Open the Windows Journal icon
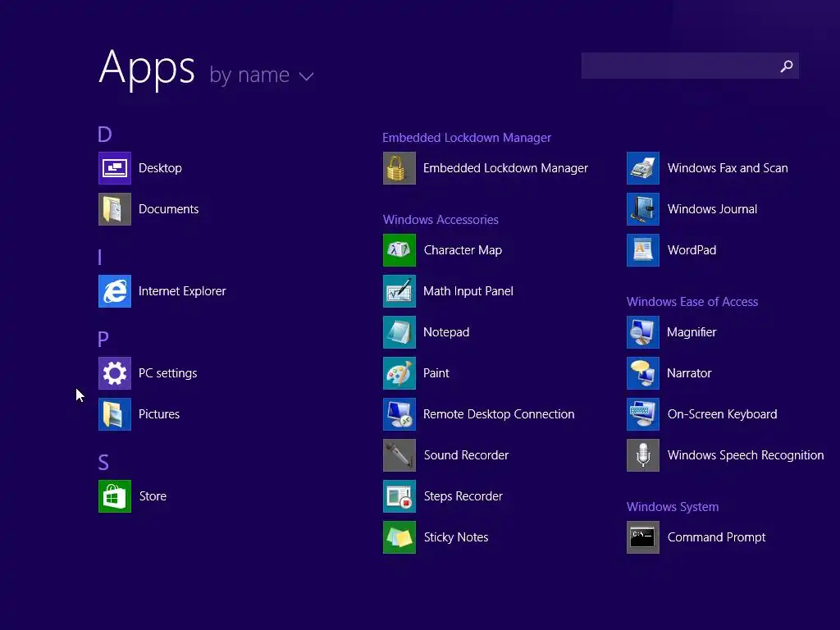Screen dimensions: 840x630 point(643,209)
